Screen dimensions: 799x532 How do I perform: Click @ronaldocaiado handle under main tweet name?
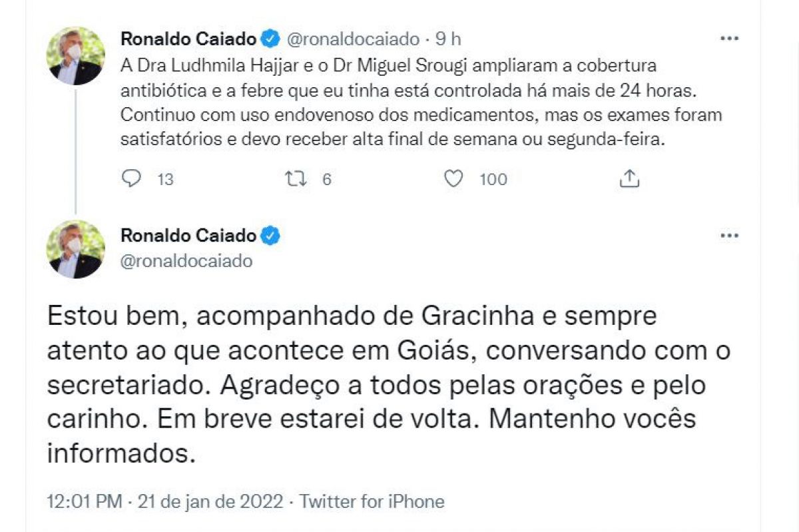186,261
